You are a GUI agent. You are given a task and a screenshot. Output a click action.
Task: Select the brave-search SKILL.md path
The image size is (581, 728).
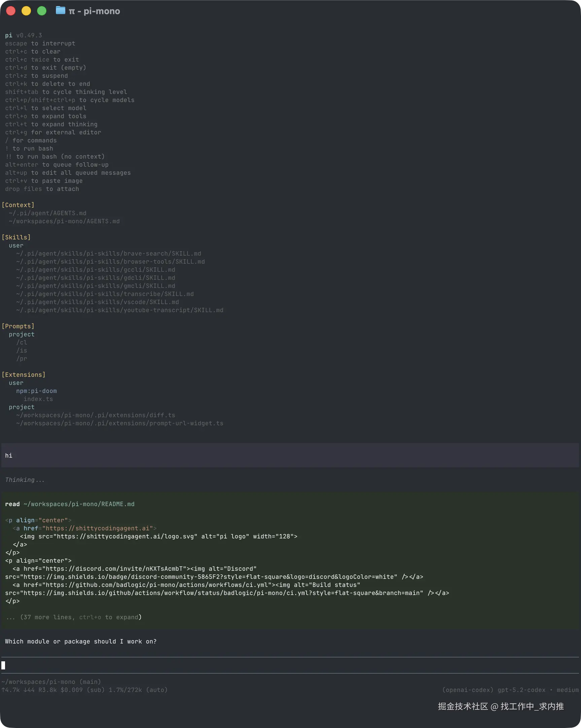point(108,254)
